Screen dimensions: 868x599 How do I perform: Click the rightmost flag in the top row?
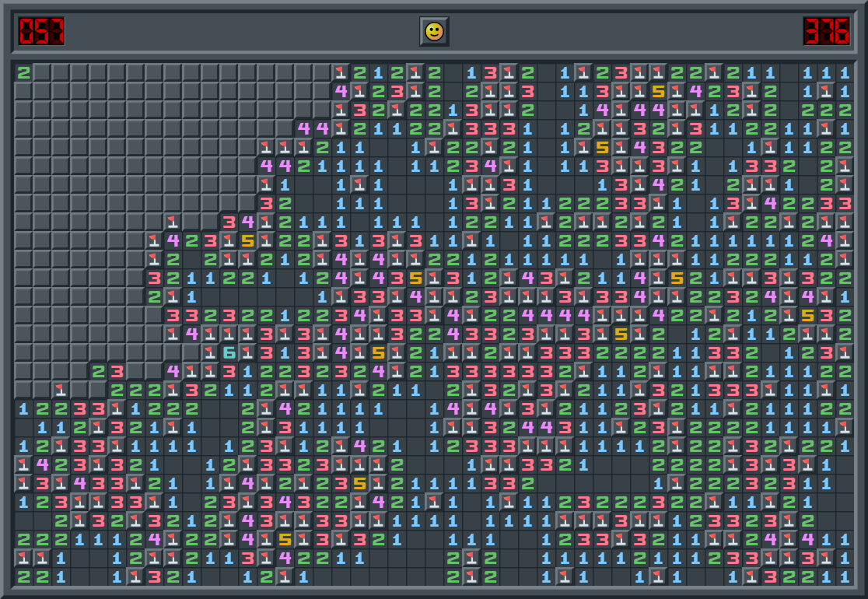point(714,72)
